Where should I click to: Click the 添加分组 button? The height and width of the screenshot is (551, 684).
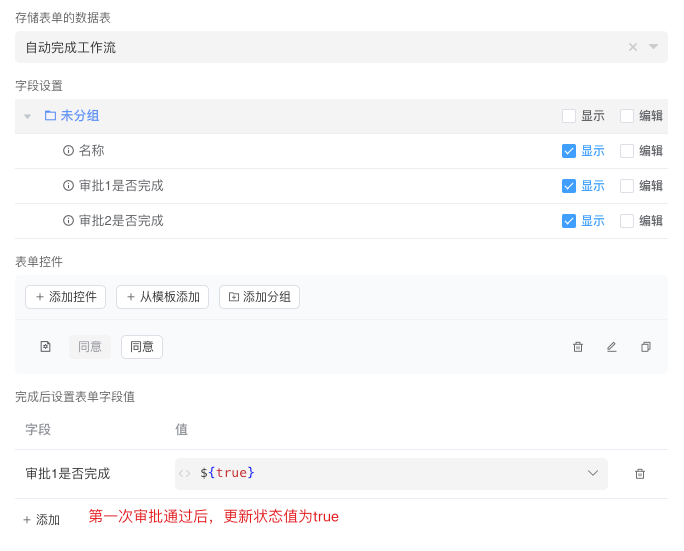click(x=259, y=297)
